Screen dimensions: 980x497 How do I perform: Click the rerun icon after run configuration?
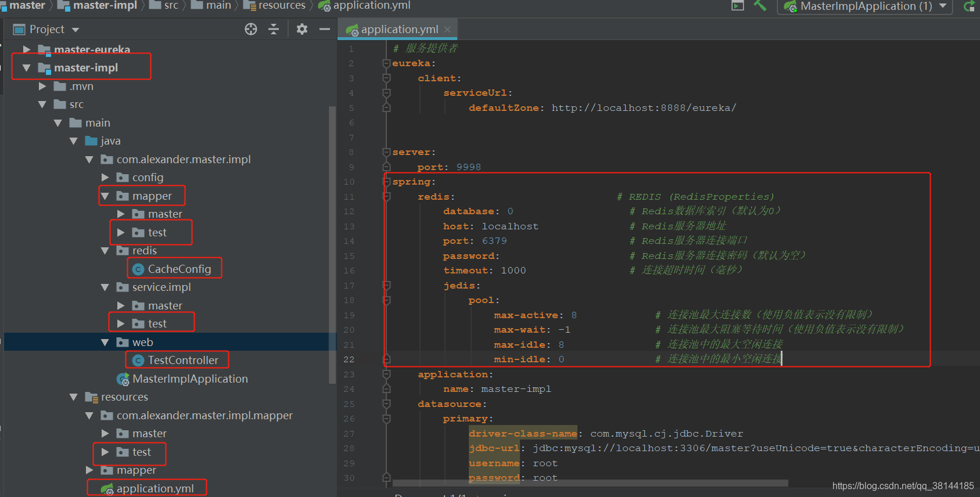pos(969,6)
